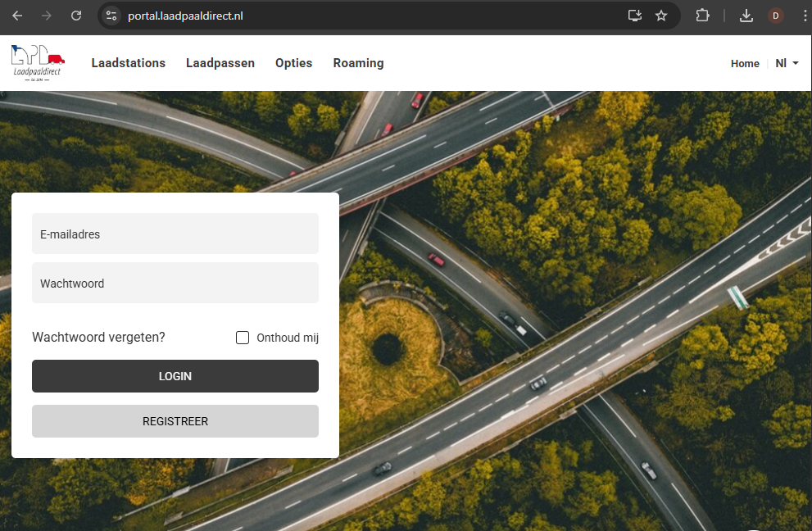Bookmark this page with the star icon
812x531 pixels.
661,16
